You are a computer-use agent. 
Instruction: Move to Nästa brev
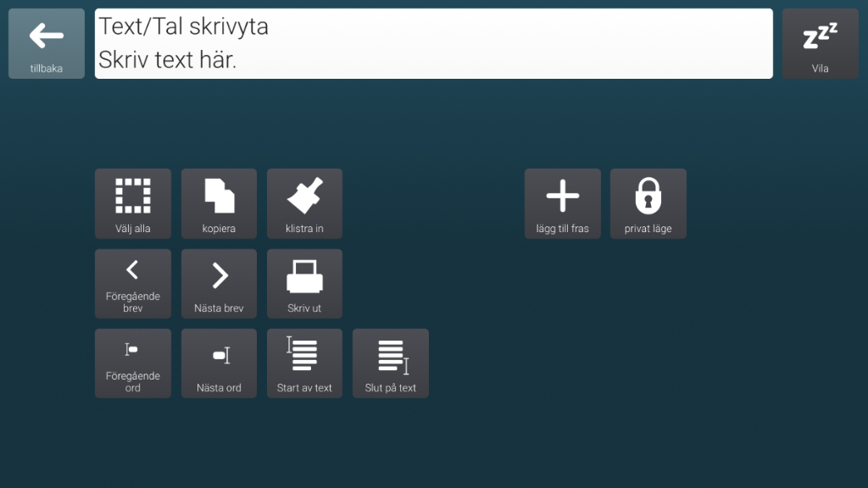click(219, 284)
